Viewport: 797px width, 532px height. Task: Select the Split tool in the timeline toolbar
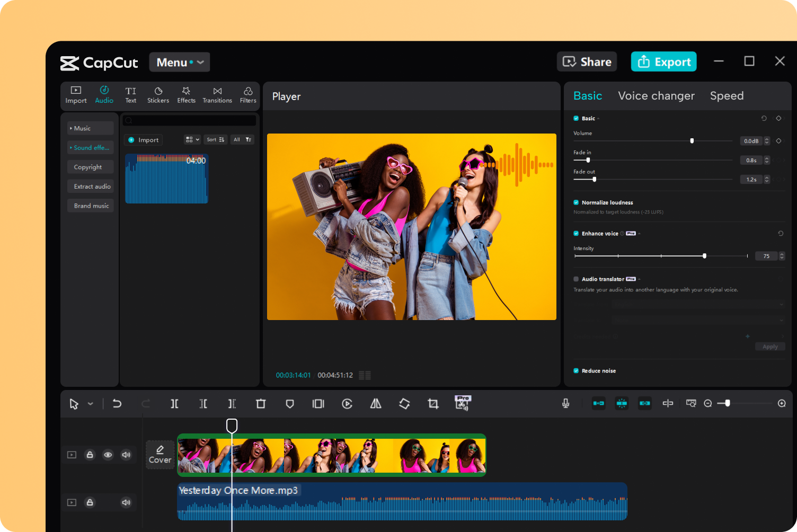pos(174,403)
